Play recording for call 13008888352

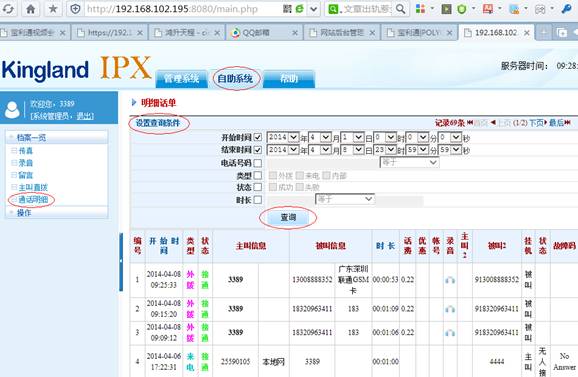[x=450, y=280]
